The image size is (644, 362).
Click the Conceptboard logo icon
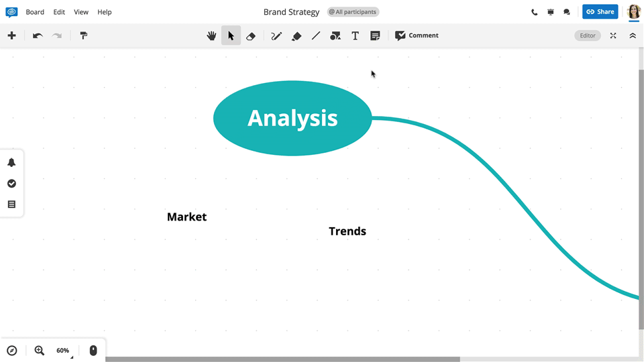(11, 12)
